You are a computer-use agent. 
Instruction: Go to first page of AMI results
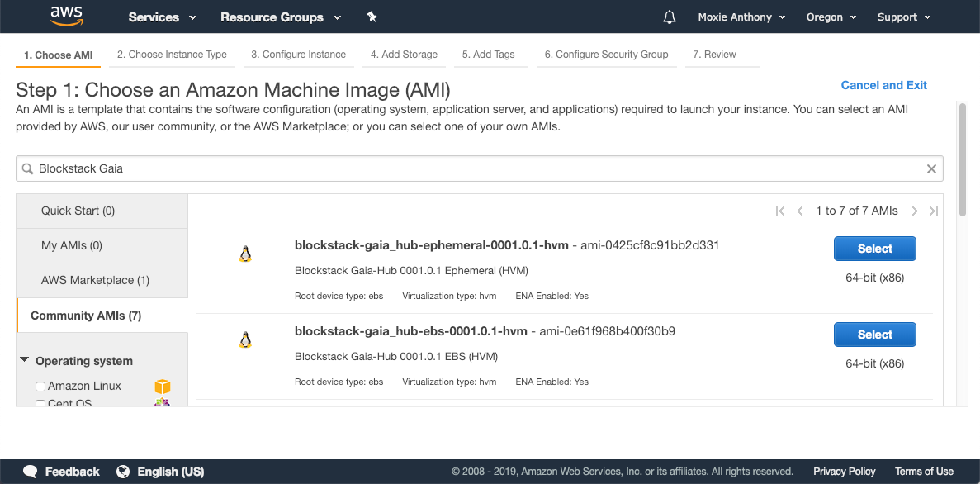(780, 211)
